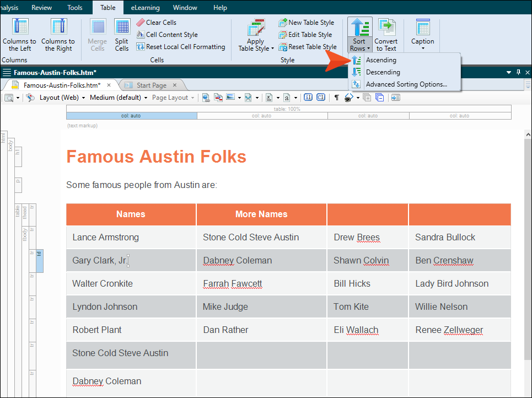532x398 pixels.
Task: Click the Merge Cells icon
Action: tap(98, 27)
